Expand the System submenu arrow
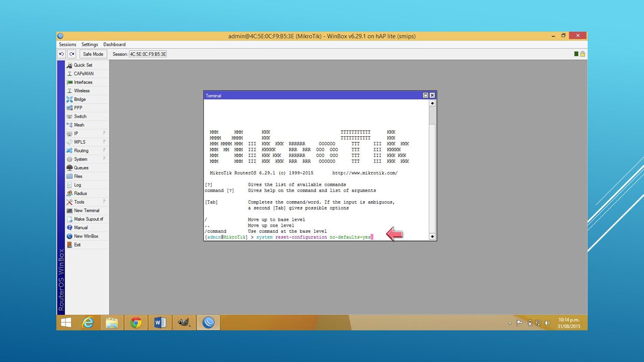The image size is (644, 362). (x=105, y=159)
